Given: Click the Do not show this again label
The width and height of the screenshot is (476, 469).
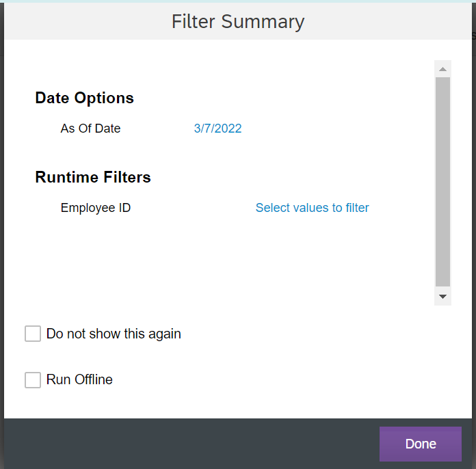Looking at the screenshot, I should (114, 334).
